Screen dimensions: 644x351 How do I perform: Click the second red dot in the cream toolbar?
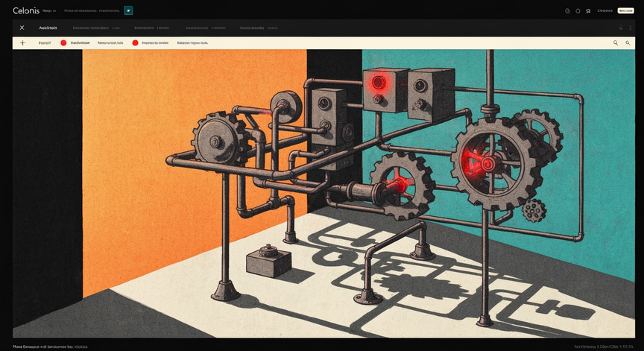pos(135,42)
